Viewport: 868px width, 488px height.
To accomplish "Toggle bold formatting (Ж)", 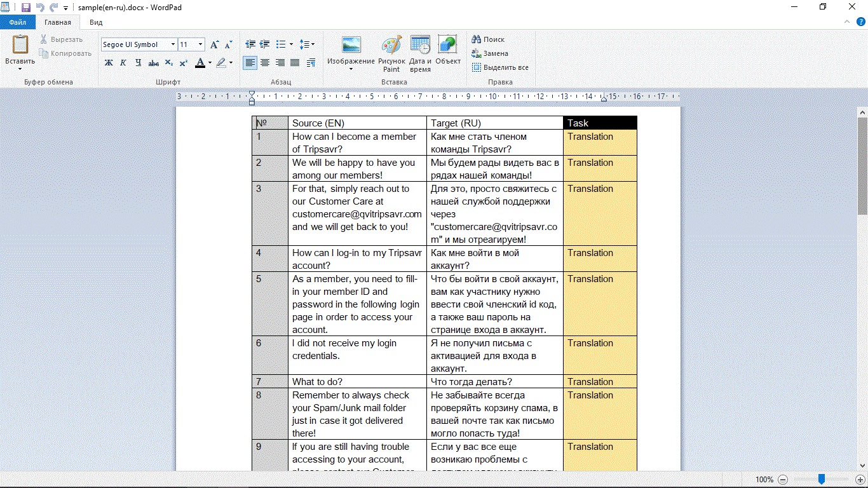I will tap(109, 63).
